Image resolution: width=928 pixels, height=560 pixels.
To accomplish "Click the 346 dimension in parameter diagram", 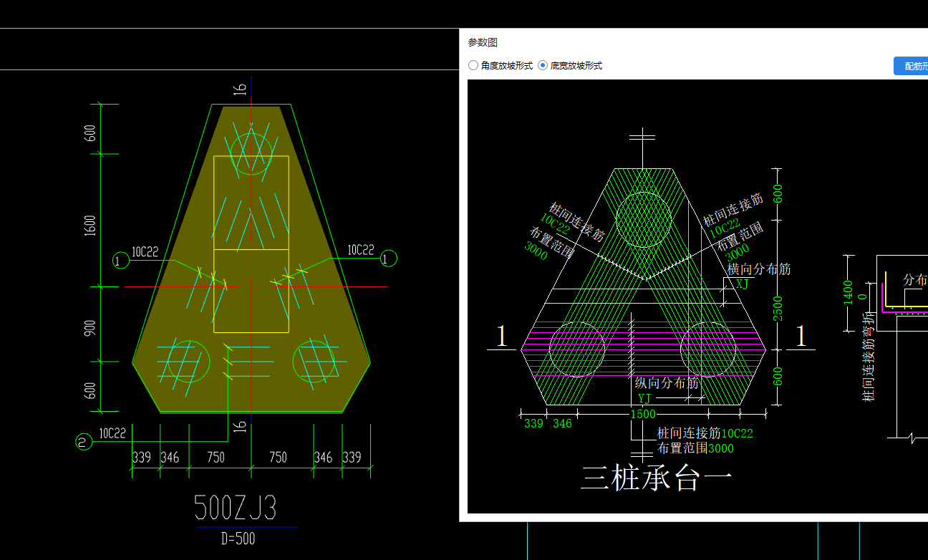I will (562, 423).
